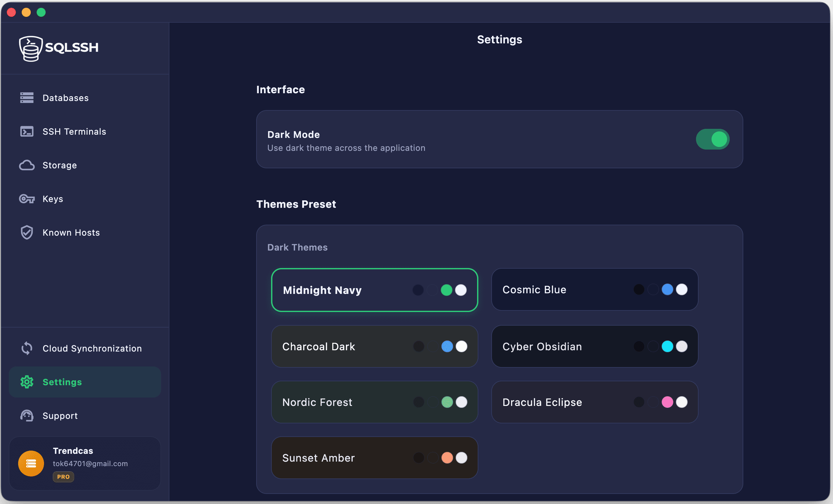Screen dimensions: 833x504
Task: Click the Support headset icon
Action: 27,416
